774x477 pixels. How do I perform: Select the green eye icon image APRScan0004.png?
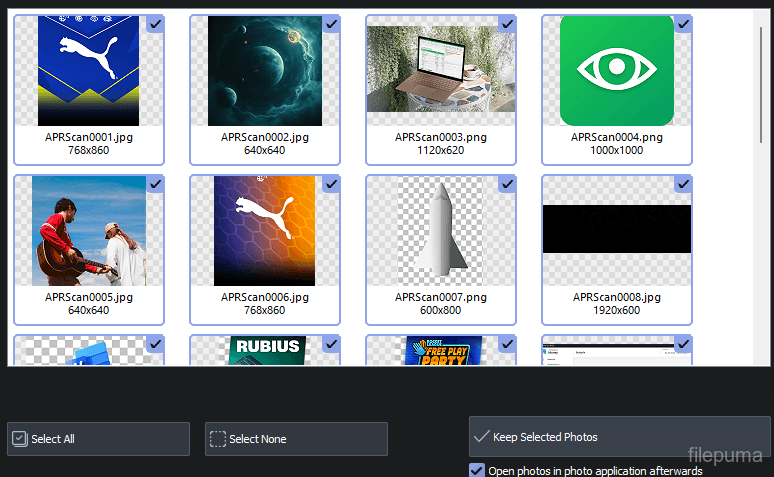[x=616, y=71]
